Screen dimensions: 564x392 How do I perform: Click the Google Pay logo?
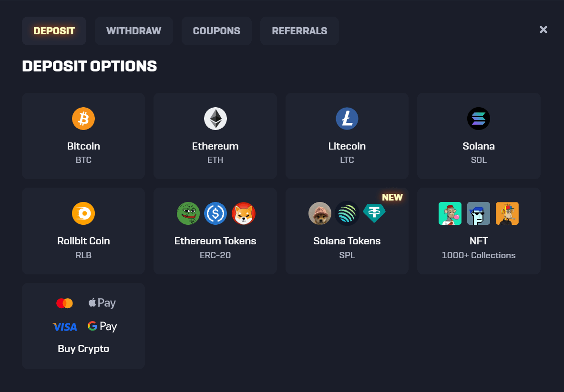[102, 326]
